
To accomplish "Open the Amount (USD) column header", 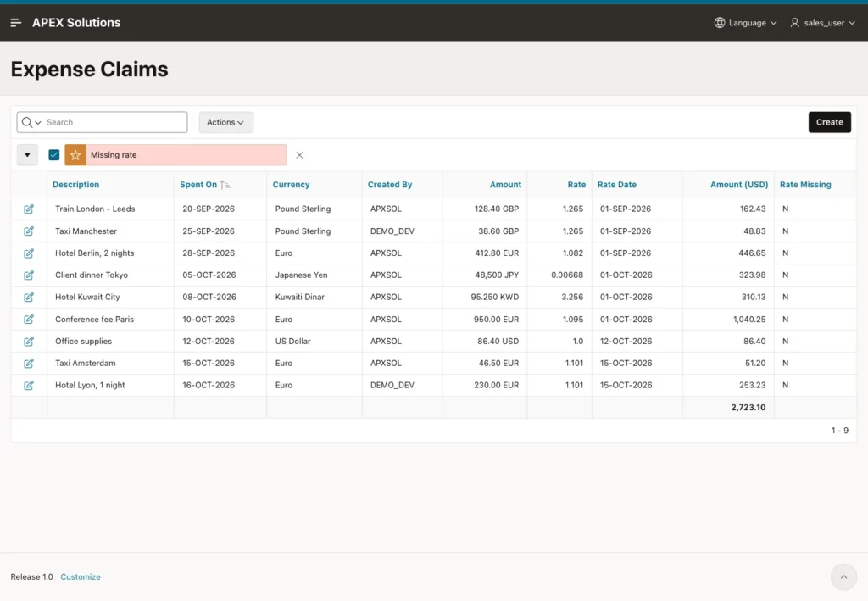I will (739, 185).
